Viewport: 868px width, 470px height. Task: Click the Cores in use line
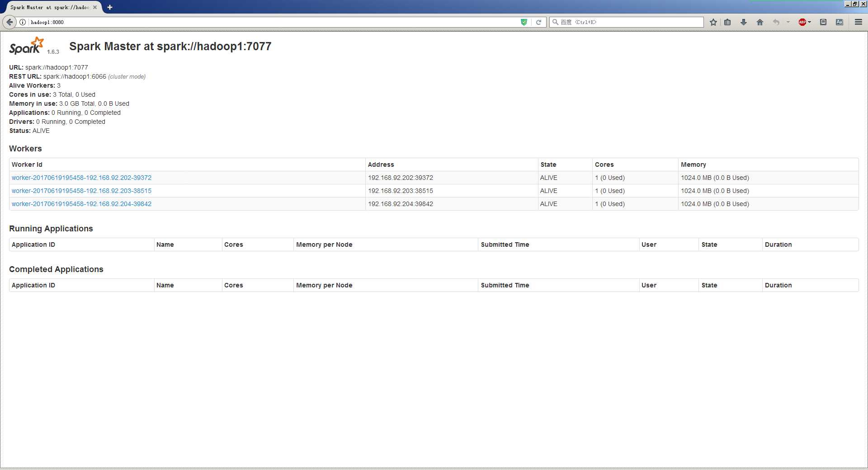[x=52, y=94]
